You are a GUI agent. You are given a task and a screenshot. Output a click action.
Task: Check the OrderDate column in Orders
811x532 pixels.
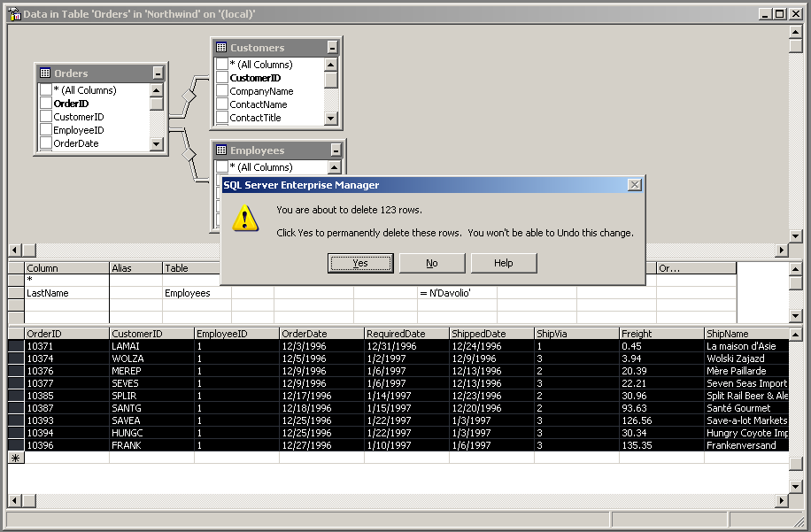(x=45, y=143)
